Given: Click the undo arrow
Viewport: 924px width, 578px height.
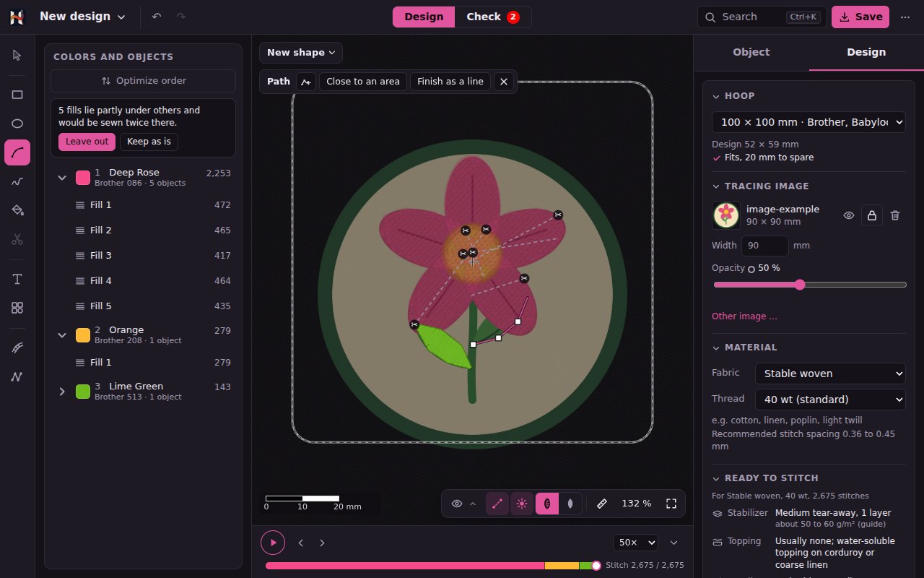Looking at the screenshot, I should pos(157,17).
